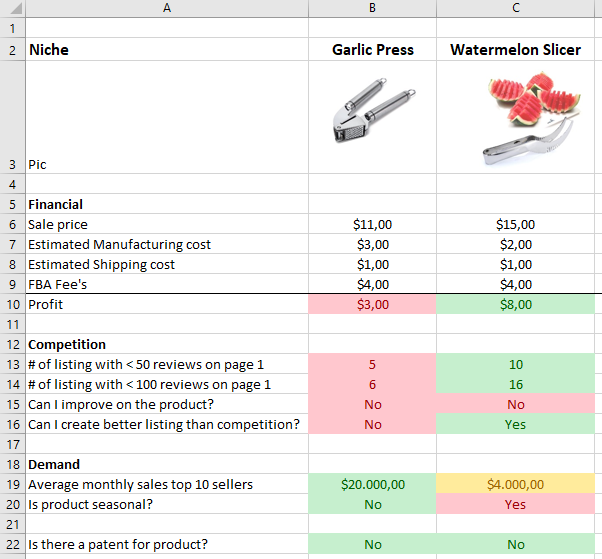The height and width of the screenshot is (559, 602).
Task: Click the Niche label cell
Action: tap(167, 50)
